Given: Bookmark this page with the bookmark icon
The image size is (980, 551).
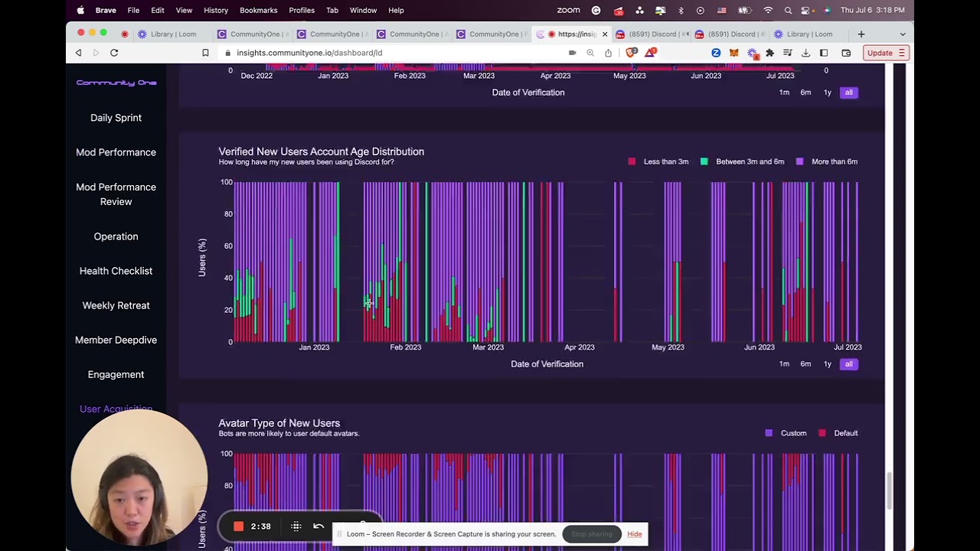Looking at the screenshot, I should pos(205,53).
